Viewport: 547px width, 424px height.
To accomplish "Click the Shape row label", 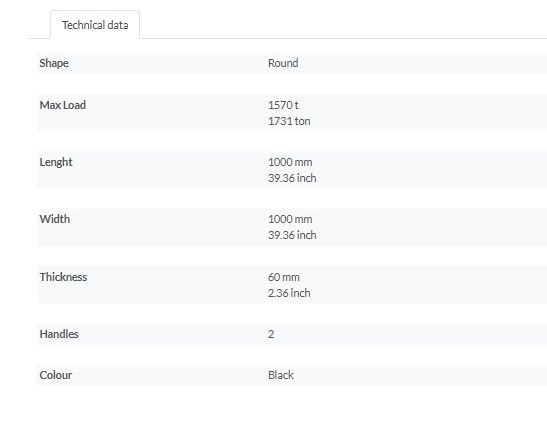I will pyautogui.click(x=54, y=63).
